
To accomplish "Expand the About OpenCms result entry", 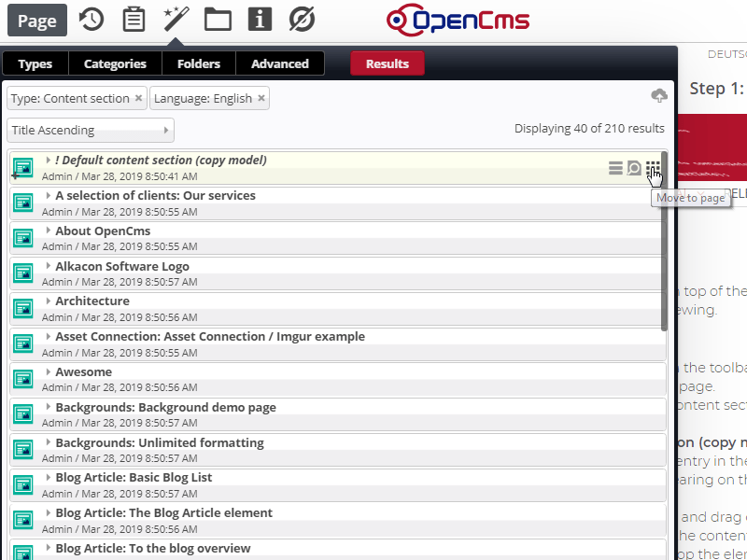I will tap(49, 231).
